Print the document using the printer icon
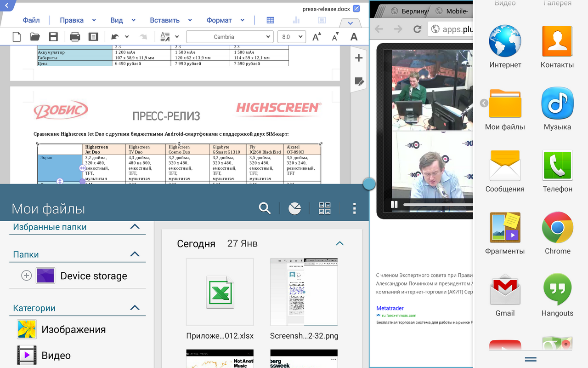Viewport: 588px width, 368px height. 75,37
